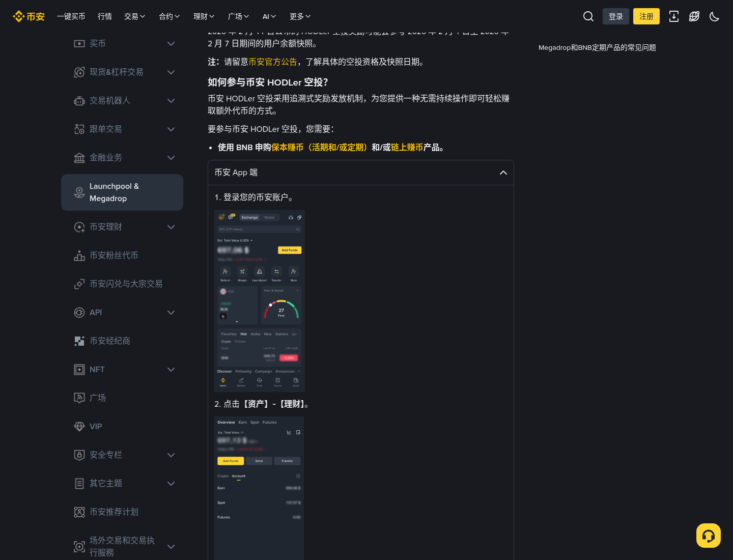Click the 登录 login button

tap(616, 16)
